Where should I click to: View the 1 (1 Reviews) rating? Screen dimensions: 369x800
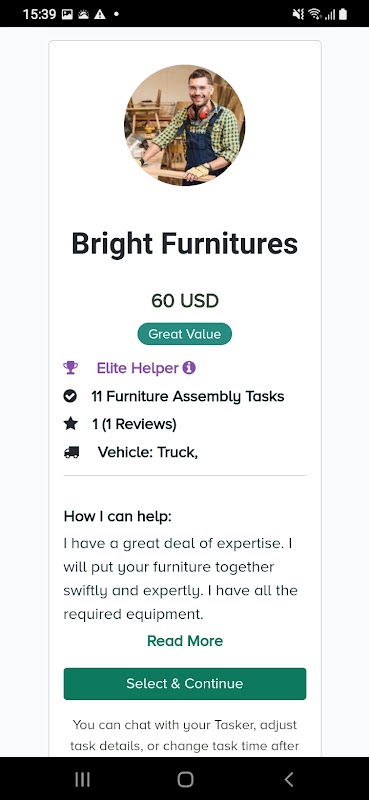[x=134, y=424]
